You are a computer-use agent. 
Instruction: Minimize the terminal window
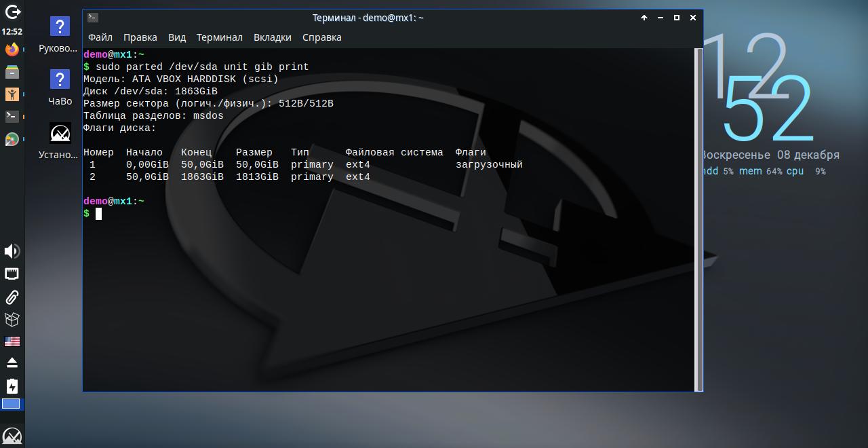coord(660,18)
